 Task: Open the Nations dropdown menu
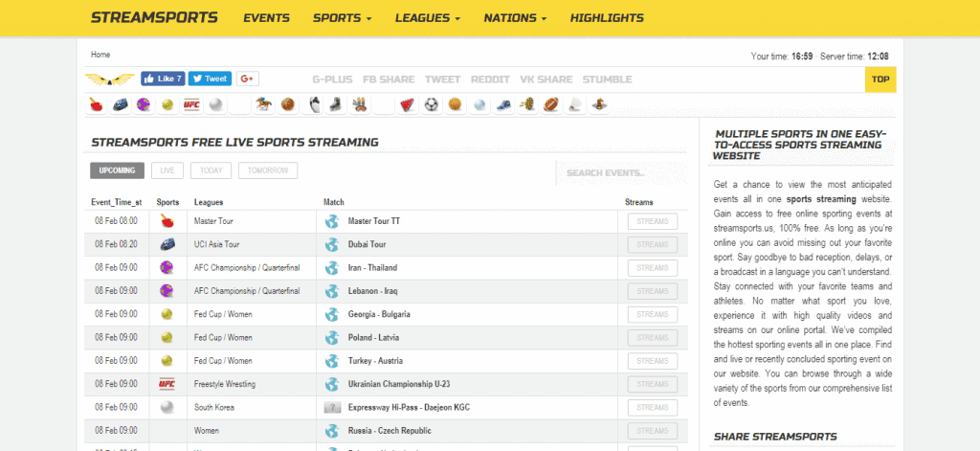coord(515,18)
